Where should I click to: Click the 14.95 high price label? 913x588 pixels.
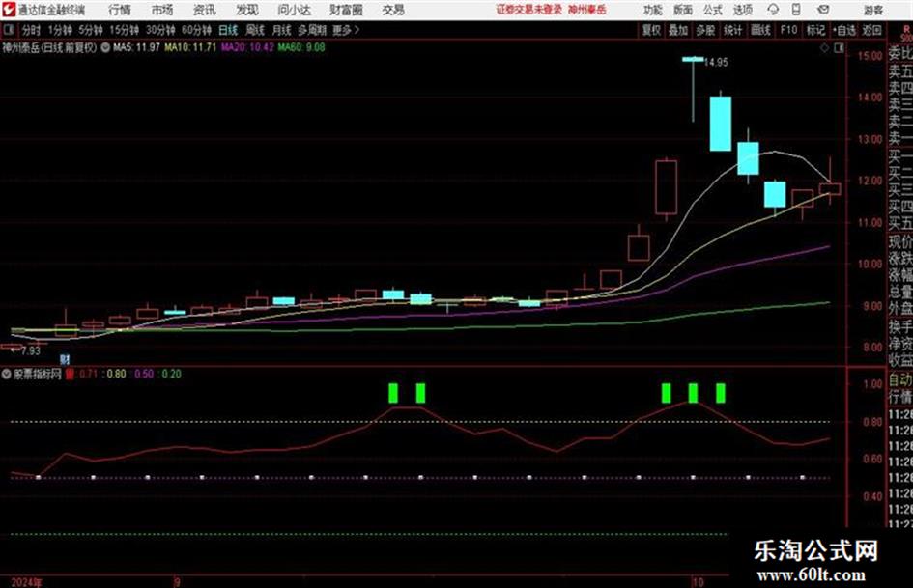coord(716,63)
